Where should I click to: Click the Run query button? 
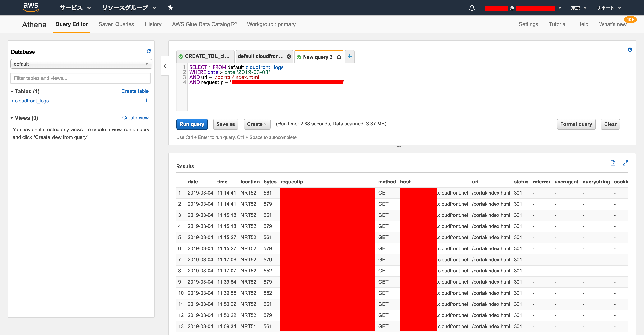click(192, 124)
